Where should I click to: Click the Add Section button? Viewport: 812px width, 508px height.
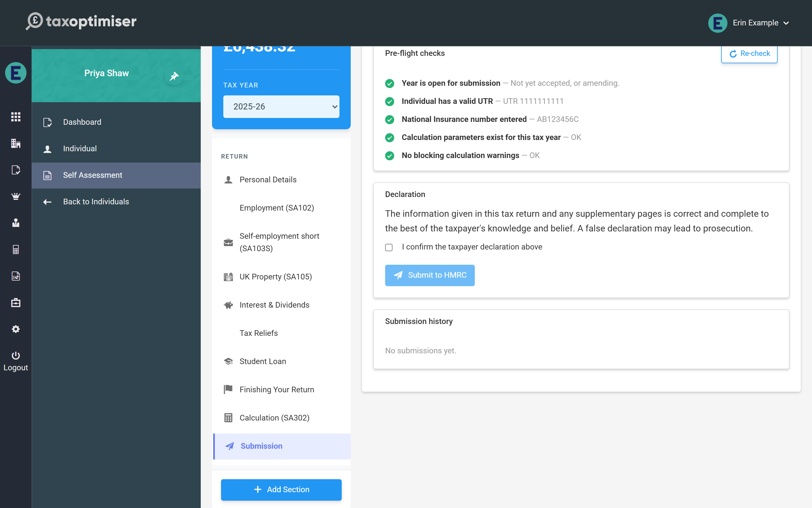pyautogui.click(x=281, y=490)
